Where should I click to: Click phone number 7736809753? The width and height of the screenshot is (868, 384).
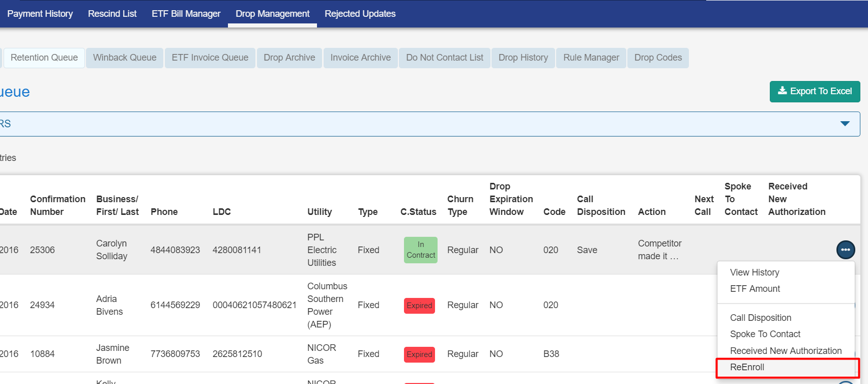(175, 354)
